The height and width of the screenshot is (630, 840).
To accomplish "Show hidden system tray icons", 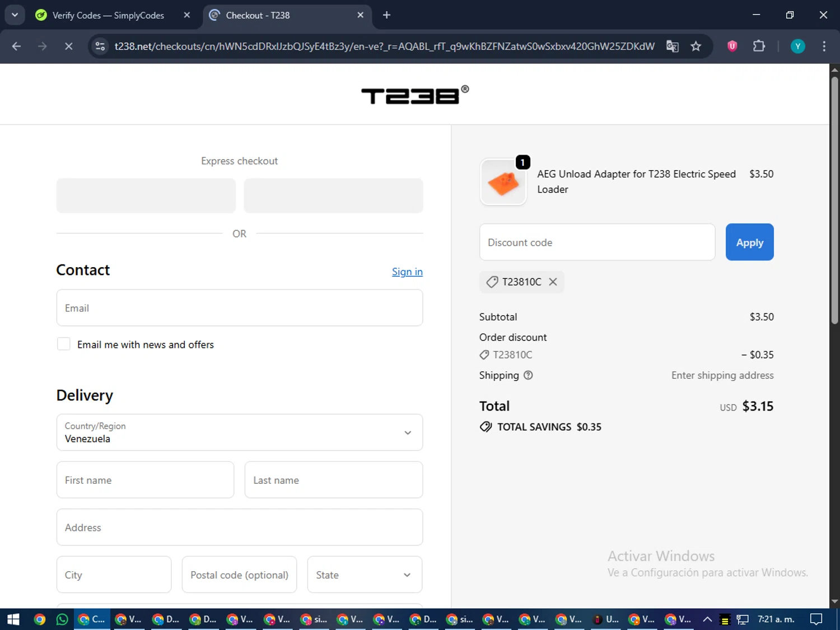I will 707,619.
